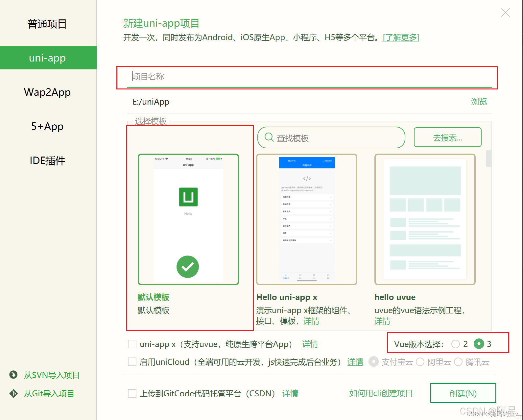The width and height of the screenshot is (523, 420).
Task: Select the Hello uni-app x template thumbnail
Action: (307, 219)
